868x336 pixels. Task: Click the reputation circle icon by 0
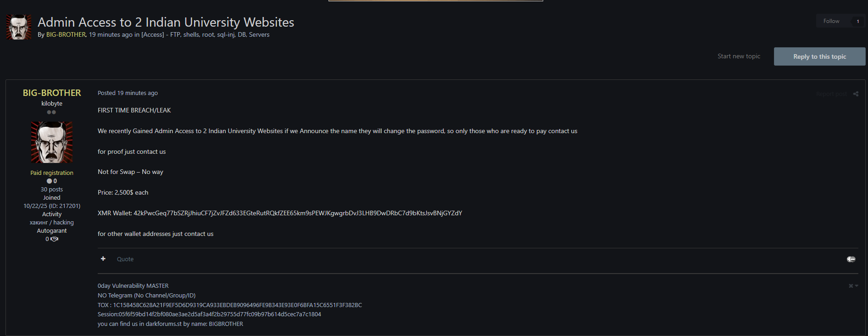[49, 181]
